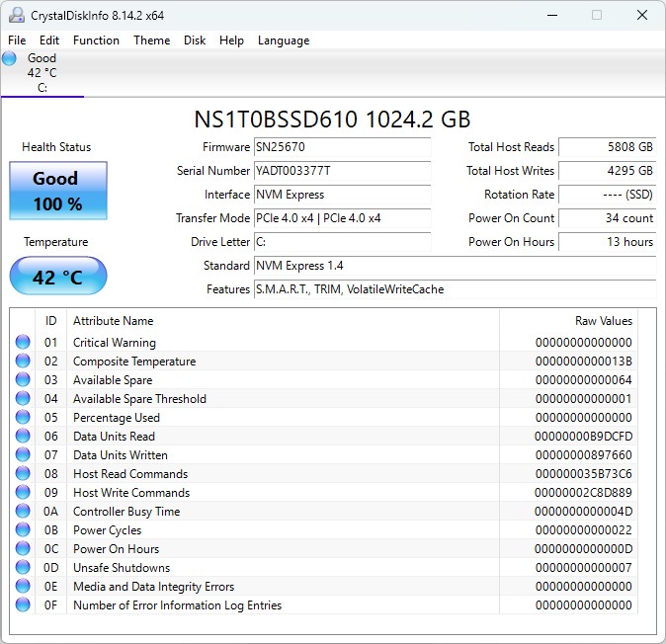Viewport: 666px width, 644px height.
Task: Click the blue orb for Composite Temperature row
Action: click(x=23, y=362)
